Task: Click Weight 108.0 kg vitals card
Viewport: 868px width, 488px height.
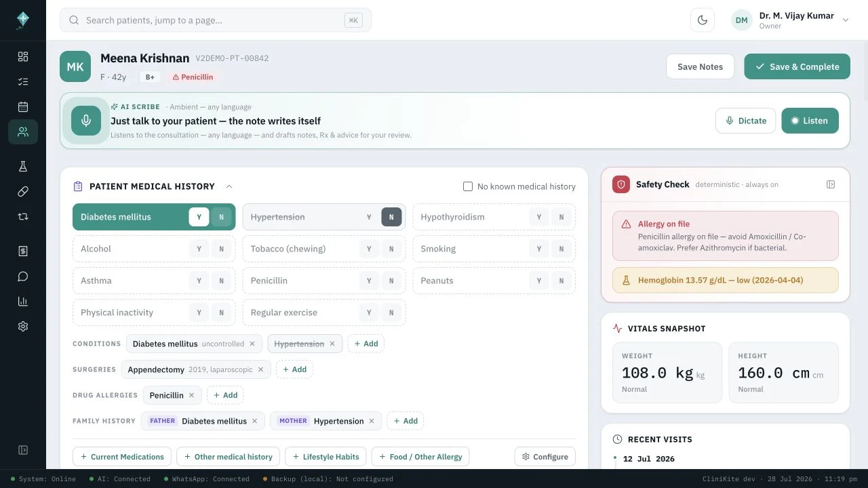Action: tap(667, 373)
